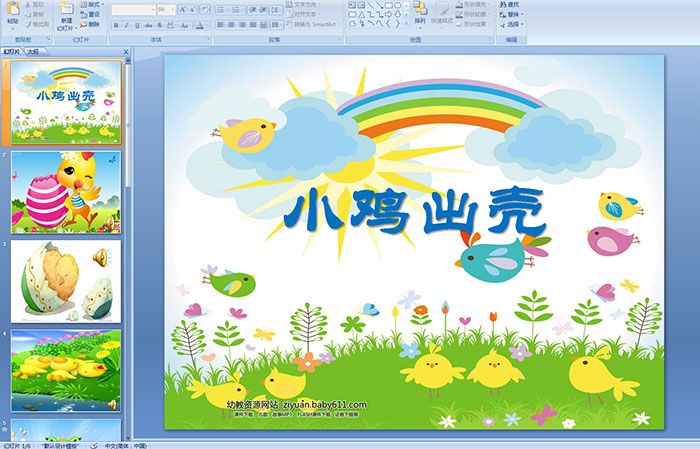The height and width of the screenshot is (449, 700).
Task: Open the Align Text (对齐文本) menu
Action: click(304, 14)
